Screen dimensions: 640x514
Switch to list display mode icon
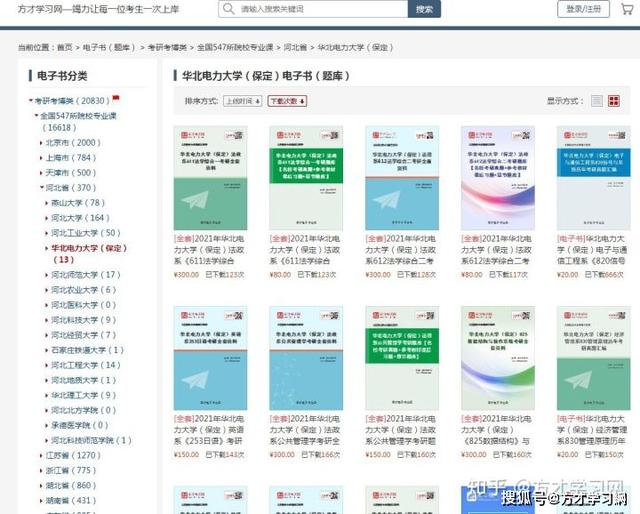click(x=597, y=101)
